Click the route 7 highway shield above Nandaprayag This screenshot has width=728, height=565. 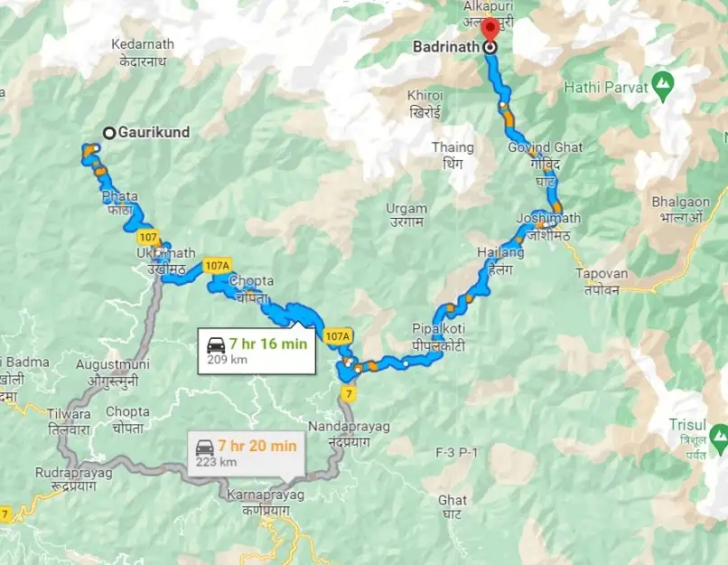pos(349,394)
